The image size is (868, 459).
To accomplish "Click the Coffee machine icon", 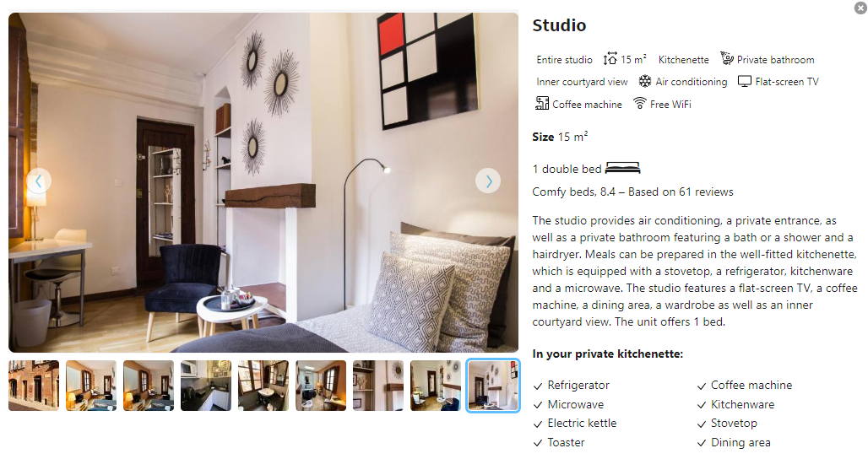I will pos(542,103).
